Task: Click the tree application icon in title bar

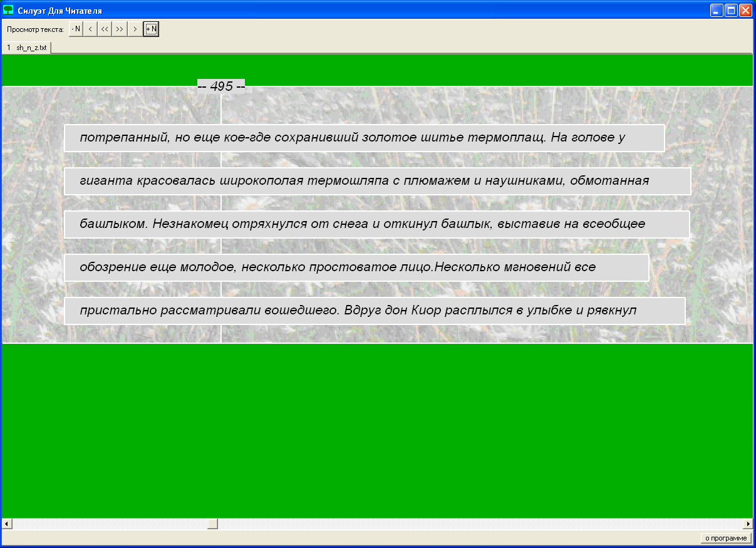Action: (9, 10)
